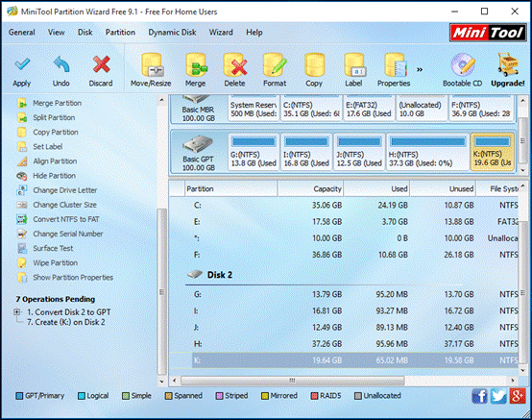Sort by the Used column header
The width and height of the screenshot is (532, 420).
click(376, 189)
